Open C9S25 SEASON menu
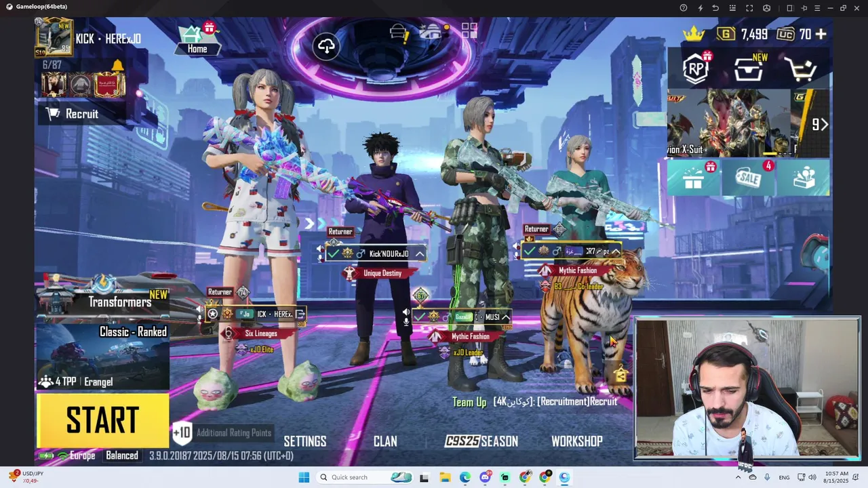 tap(481, 441)
